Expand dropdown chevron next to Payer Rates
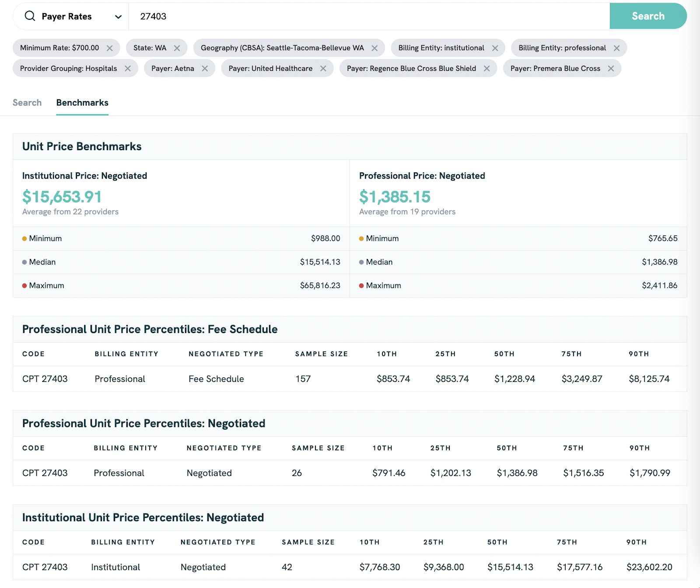Image resolution: width=700 pixels, height=588 pixels. pyautogui.click(x=118, y=17)
